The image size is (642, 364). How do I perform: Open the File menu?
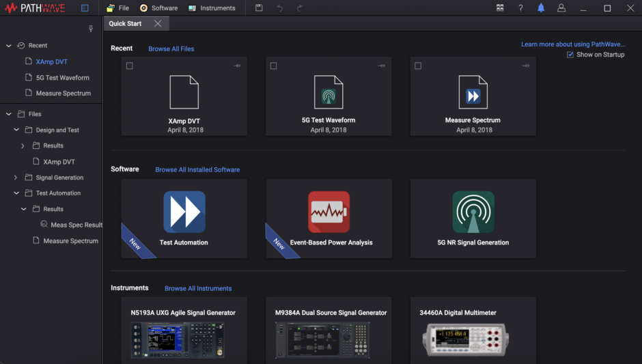point(118,8)
